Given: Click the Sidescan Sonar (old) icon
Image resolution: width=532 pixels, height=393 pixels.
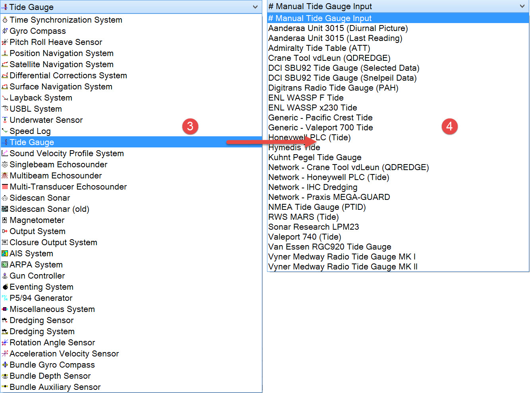Looking at the screenshot, I should point(5,209).
